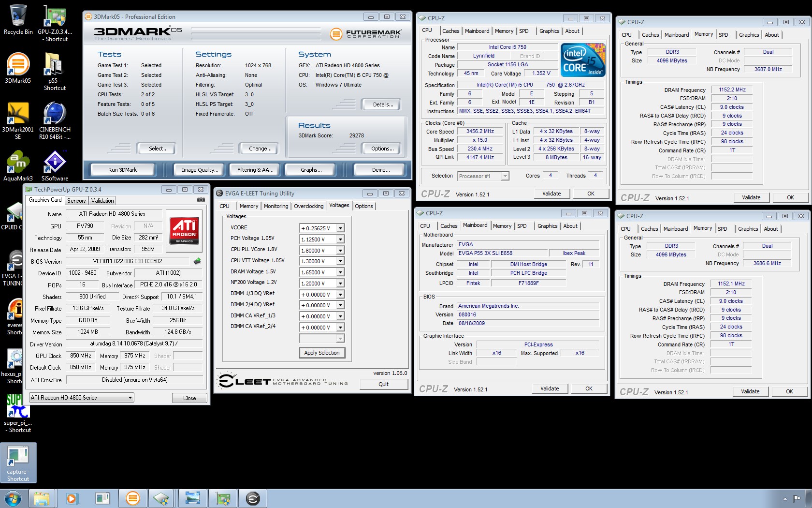Open SiSoftware desktop icon
The height and width of the screenshot is (508, 812).
coord(55,166)
